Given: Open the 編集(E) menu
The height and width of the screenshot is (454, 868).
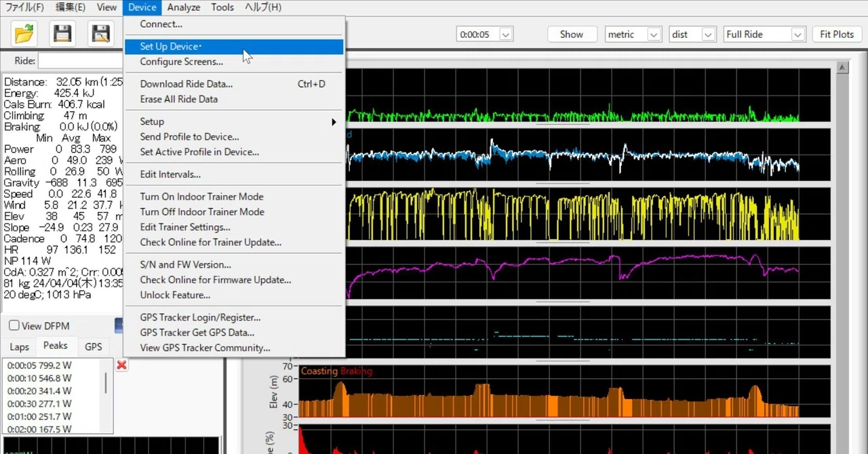Looking at the screenshot, I should [x=71, y=7].
